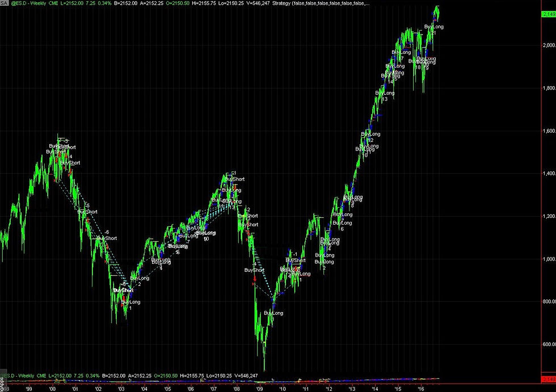Click the green candle near the 2016 peak
The image size is (556, 392).
pos(436,10)
